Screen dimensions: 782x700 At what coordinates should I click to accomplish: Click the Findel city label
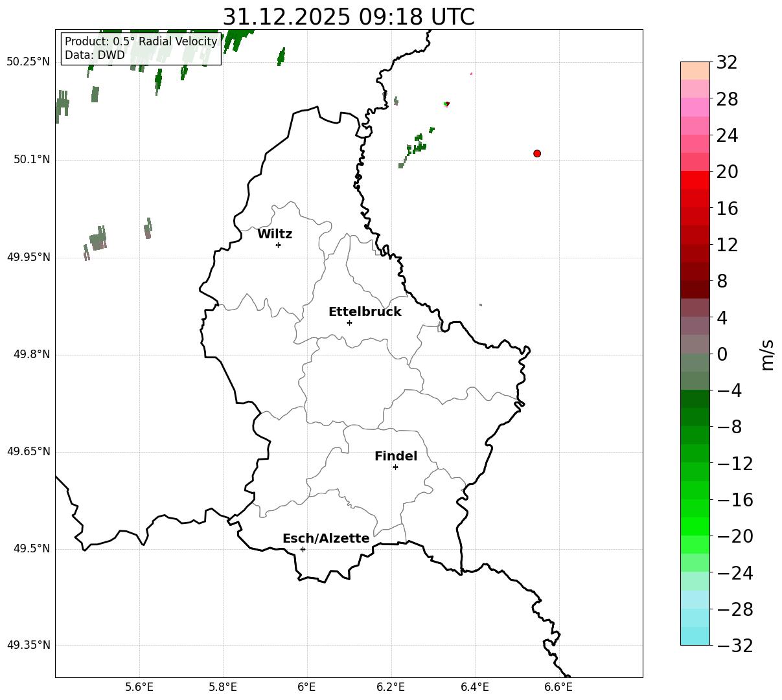pos(396,457)
